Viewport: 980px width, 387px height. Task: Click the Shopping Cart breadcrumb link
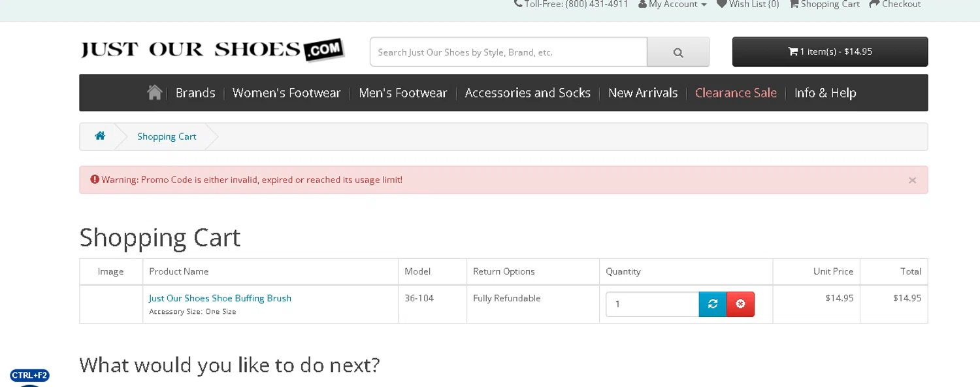[x=167, y=137]
